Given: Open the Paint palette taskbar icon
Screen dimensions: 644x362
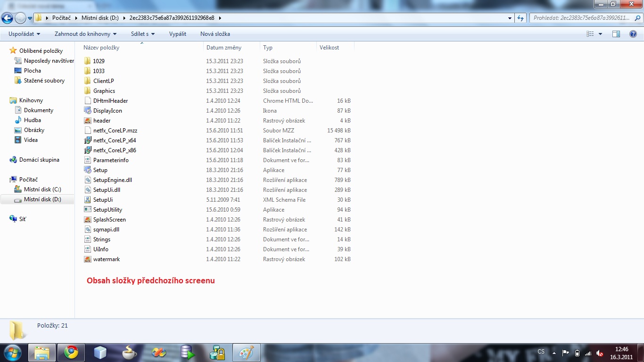Looking at the screenshot, I should (x=246, y=352).
